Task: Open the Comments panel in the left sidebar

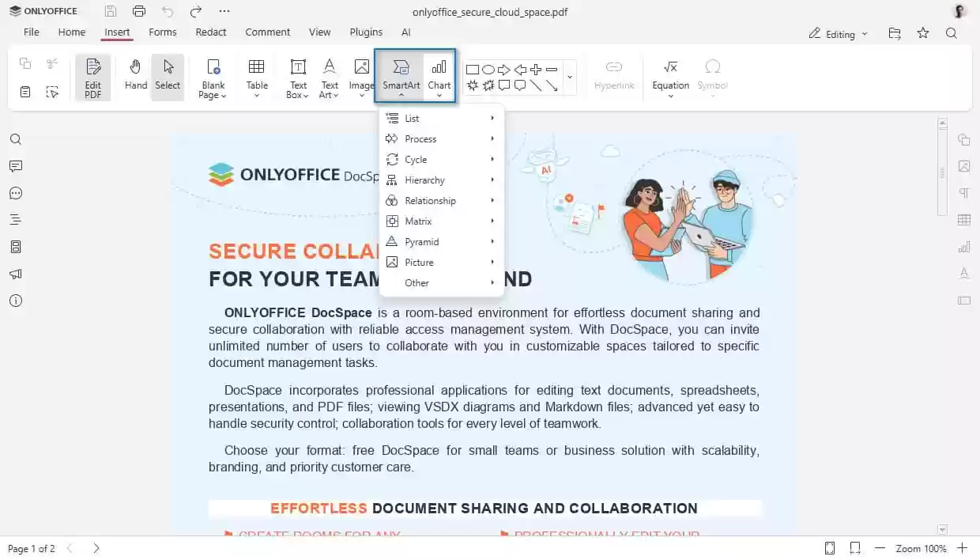Action: pyautogui.click(x=16, y=166)
